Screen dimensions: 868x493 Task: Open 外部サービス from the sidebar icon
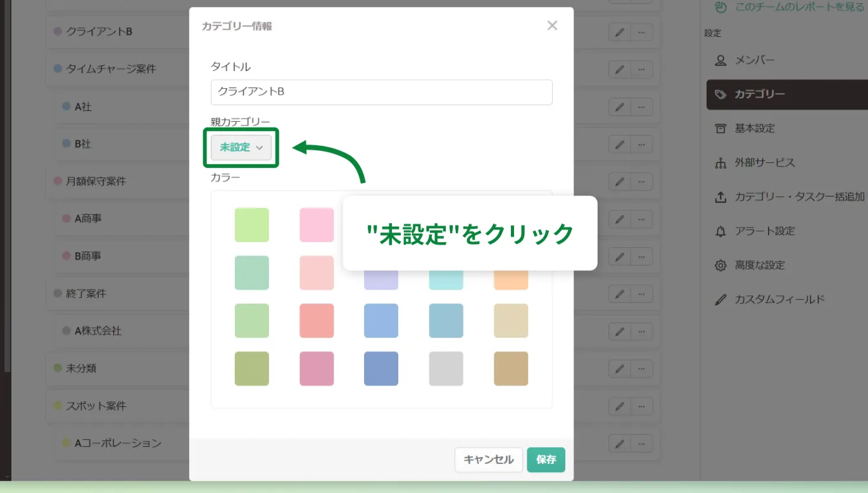pos(720,163)
